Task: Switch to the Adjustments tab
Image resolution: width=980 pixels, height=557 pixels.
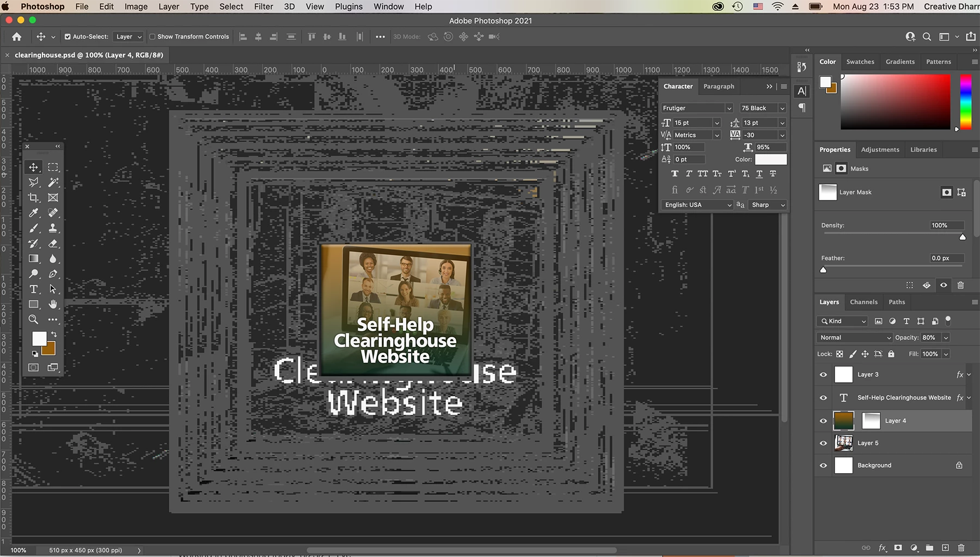Action: pyautogui.click(x=880, y=150)
